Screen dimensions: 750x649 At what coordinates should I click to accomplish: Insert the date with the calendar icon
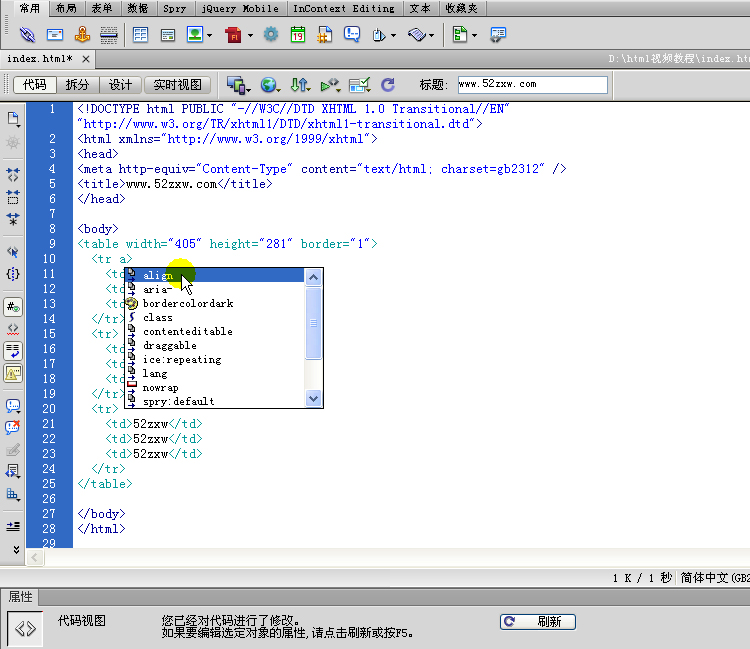[298, 34]
